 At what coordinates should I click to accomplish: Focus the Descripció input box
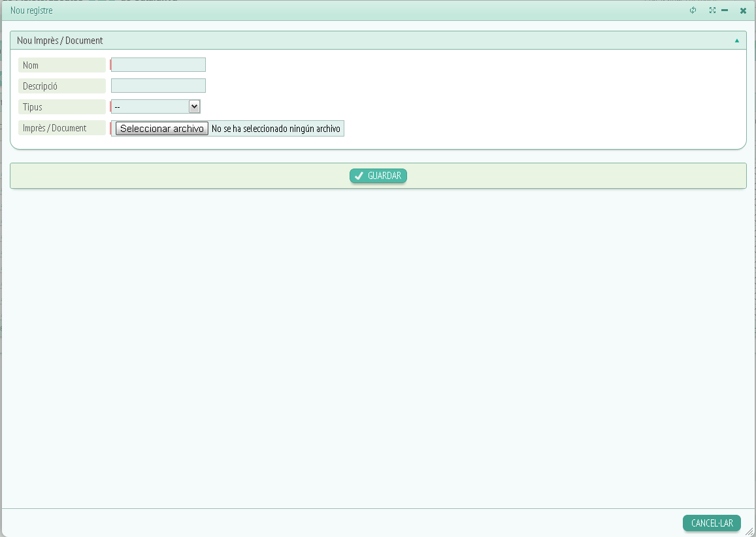(x=158, y=86)
